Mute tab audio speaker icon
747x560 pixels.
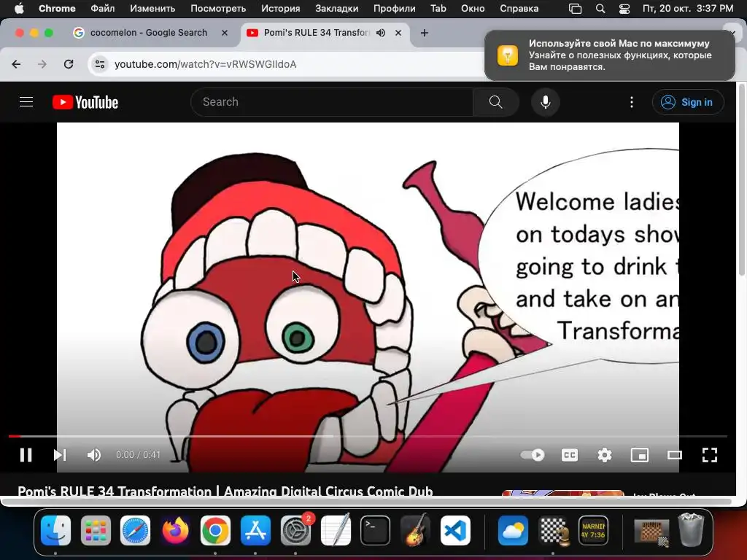pyautogui.click(x=381, y=33)
